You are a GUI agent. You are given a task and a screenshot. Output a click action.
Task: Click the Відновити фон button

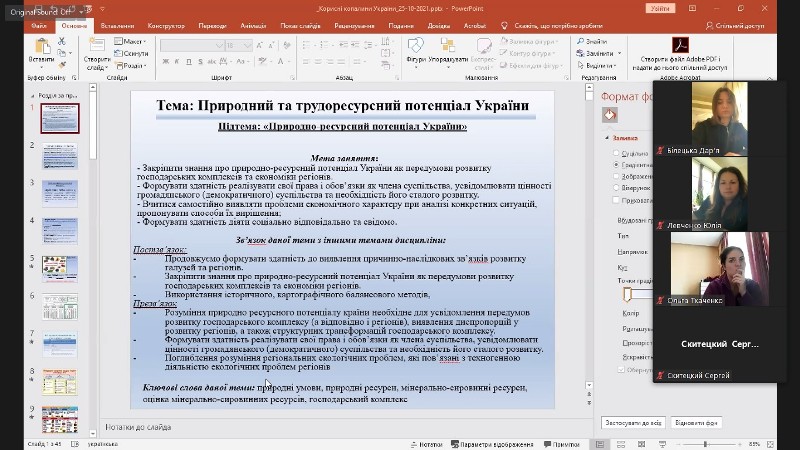(697, 422)
